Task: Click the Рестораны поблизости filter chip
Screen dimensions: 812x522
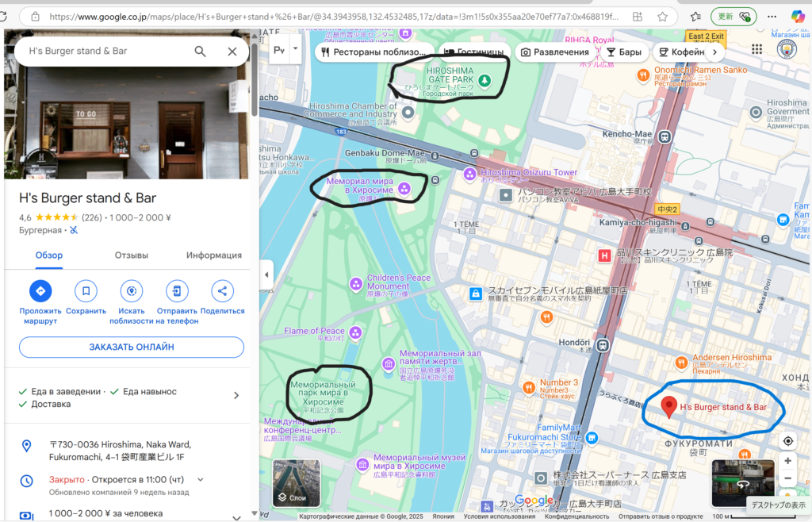Action: 374,52
